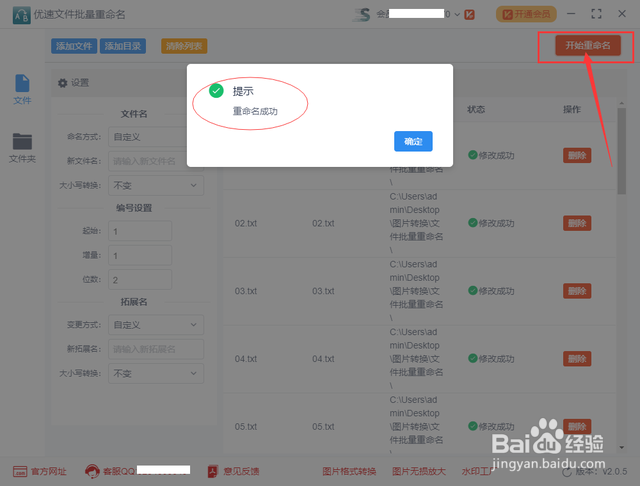Select the original name 03.txt cell
Image resolution: width=640 pixels, height=486 pixels.
[246, 291]
